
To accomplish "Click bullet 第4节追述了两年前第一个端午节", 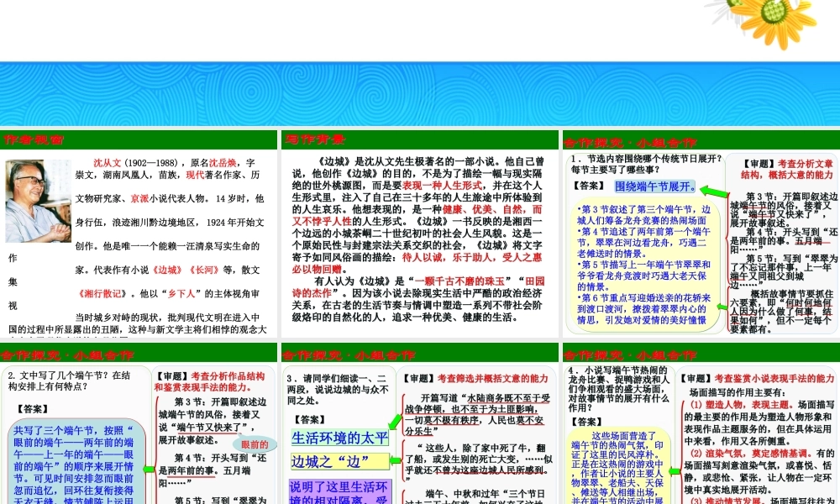I will (643, 242).
